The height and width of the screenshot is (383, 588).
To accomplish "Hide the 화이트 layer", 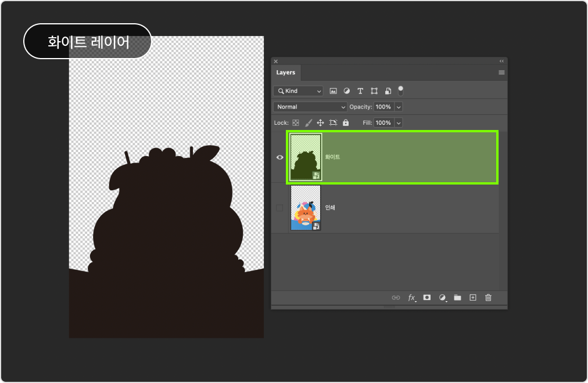I will [279, 157].
